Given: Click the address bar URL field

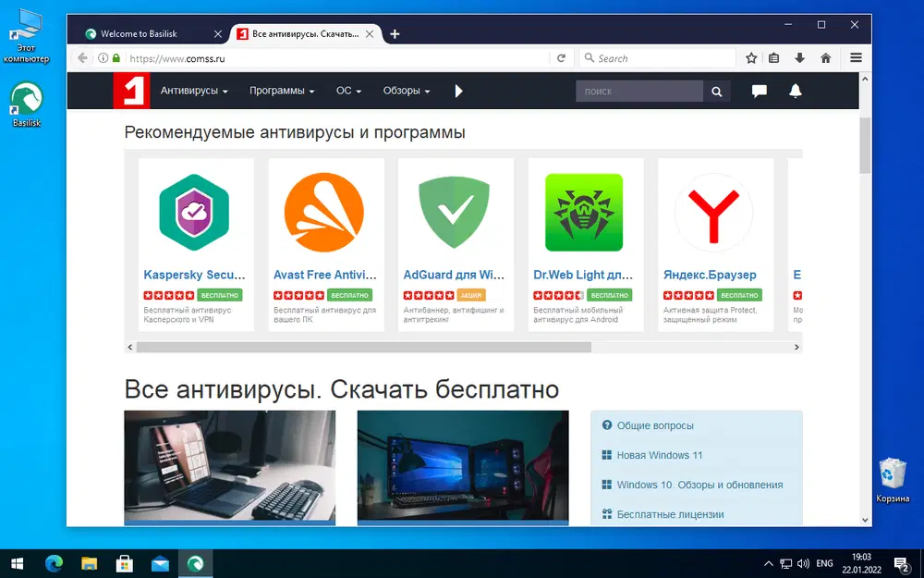Looking at the screenshot, I should pos(336,57).
